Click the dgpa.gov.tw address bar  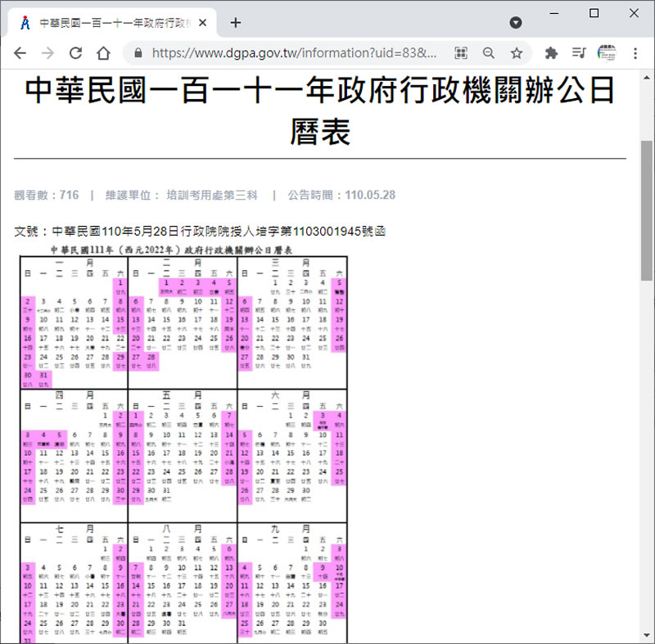click(x=294, y=53)
